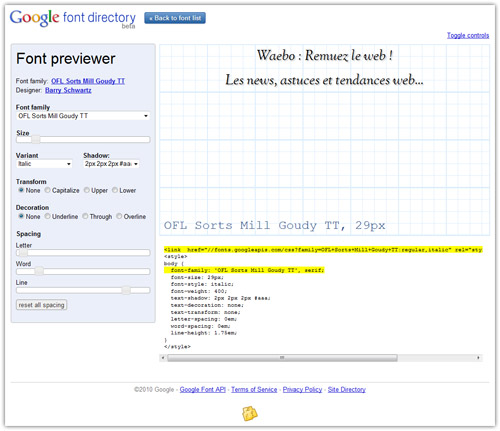Click the code scrollbar right arrow
The image size is (500, 431).
(x=478, y=358)
